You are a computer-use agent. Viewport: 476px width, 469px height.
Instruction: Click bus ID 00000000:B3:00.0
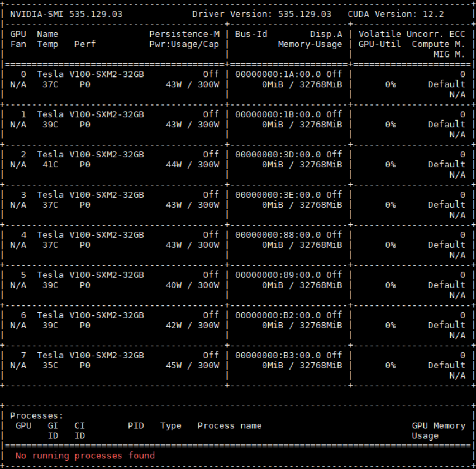278,355
